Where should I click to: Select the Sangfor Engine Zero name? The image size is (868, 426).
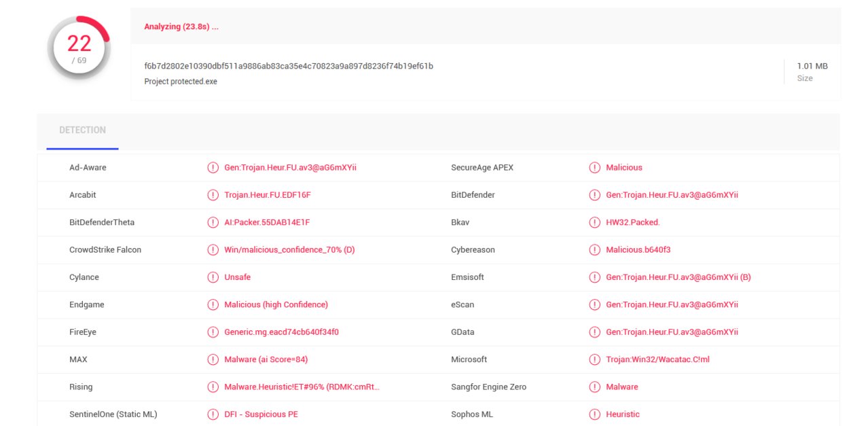(489, 387)
